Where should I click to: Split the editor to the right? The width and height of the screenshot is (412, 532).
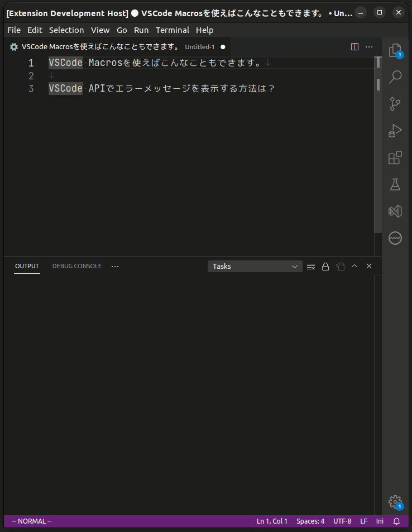click(x=354, y=47)
